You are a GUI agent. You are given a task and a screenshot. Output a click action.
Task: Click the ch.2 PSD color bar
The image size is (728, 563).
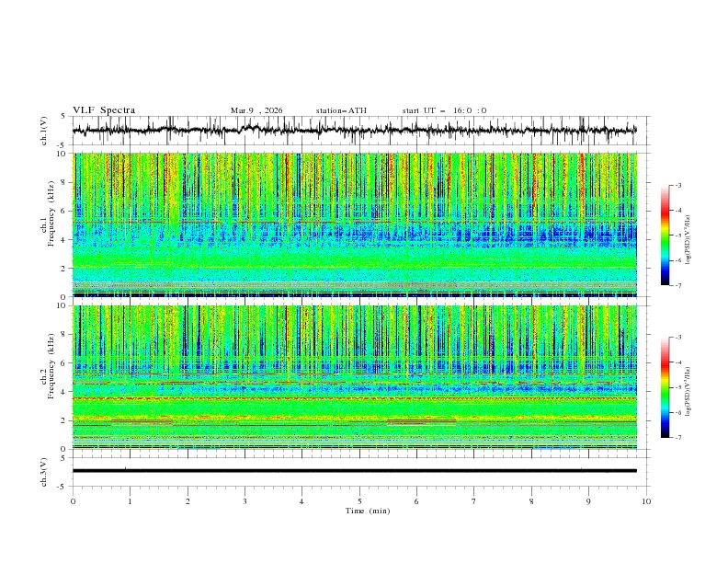click(x=665, y=387)
